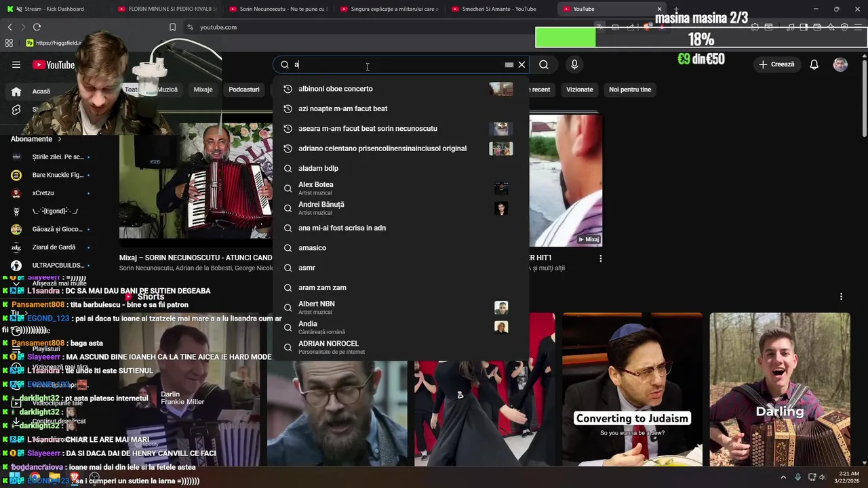Click the search magnifier button
The width and height of the screenshot is (868, 488).
[544, 64]
